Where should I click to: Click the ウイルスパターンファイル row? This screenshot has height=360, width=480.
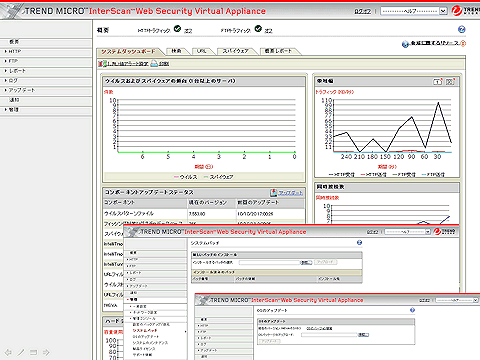pos(204,214)
